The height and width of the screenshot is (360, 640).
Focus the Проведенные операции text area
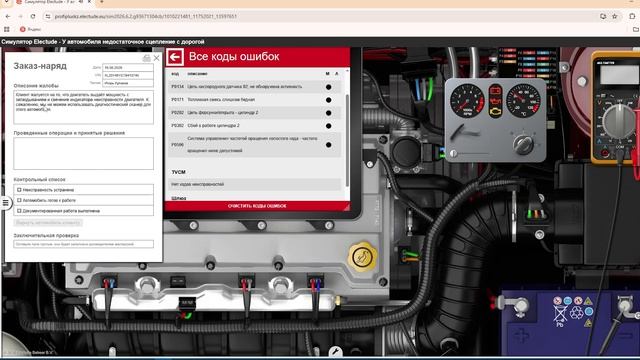[x=84, y=153]
